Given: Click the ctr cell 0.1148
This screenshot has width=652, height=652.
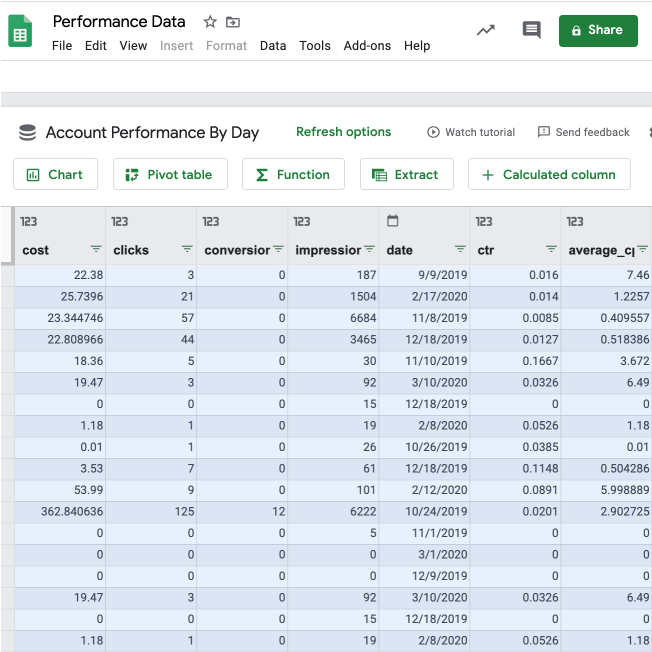Looking at the screenshot, I should (515, 468).
